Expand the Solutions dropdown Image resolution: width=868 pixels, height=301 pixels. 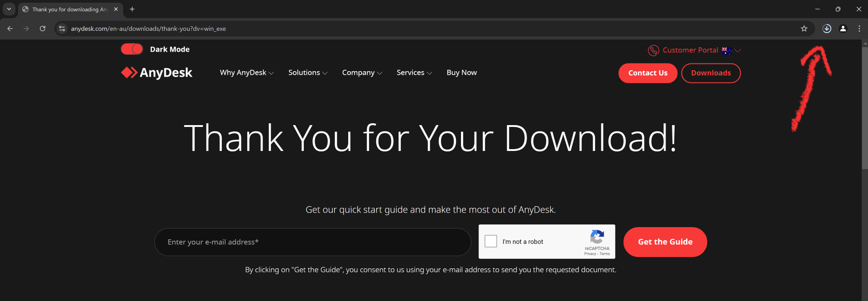(x=307, y=73)
